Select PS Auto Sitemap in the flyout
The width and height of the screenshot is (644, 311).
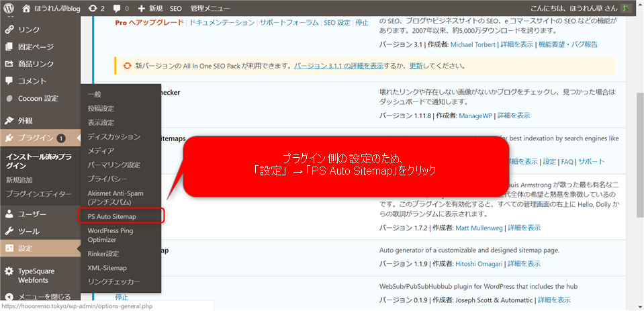pyautogui.click(x=111, y=216)
